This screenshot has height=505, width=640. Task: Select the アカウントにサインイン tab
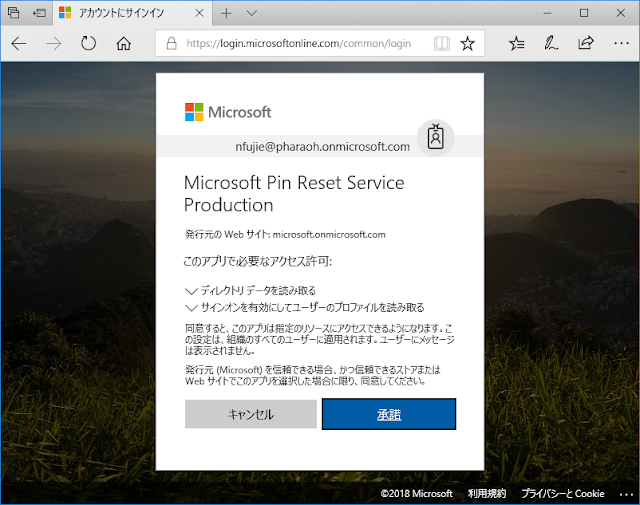click(132, 13)
